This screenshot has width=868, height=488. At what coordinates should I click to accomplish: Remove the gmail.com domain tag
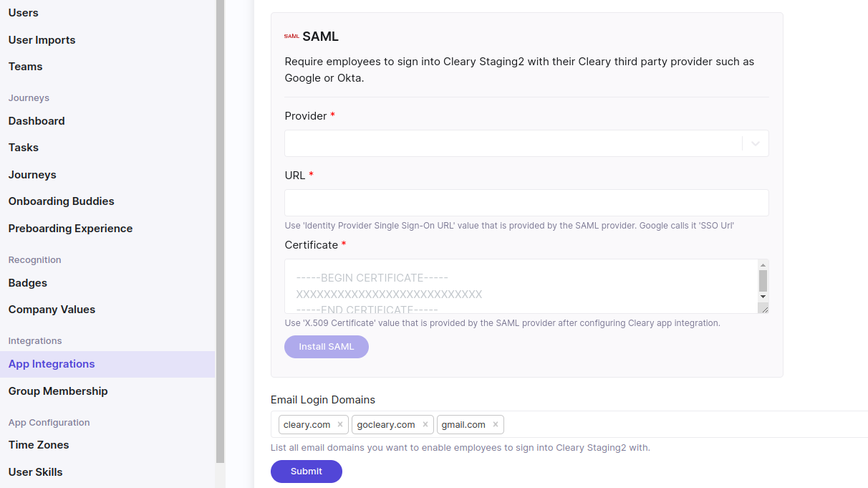tap(496, 425)
